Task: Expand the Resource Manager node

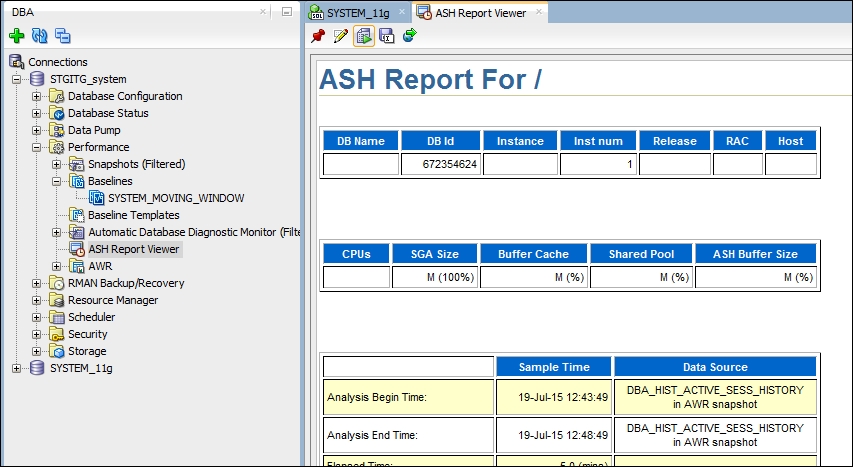Action: [x=36, y=300]
